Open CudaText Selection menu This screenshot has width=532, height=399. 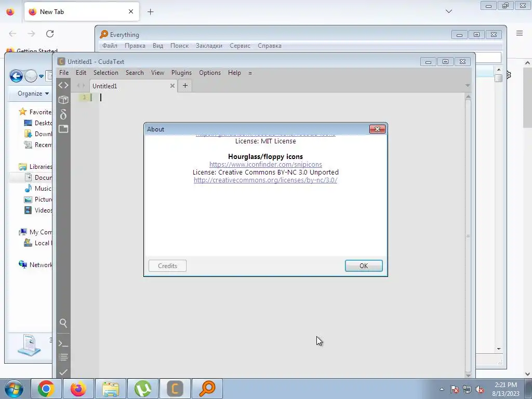click(106, 73)
